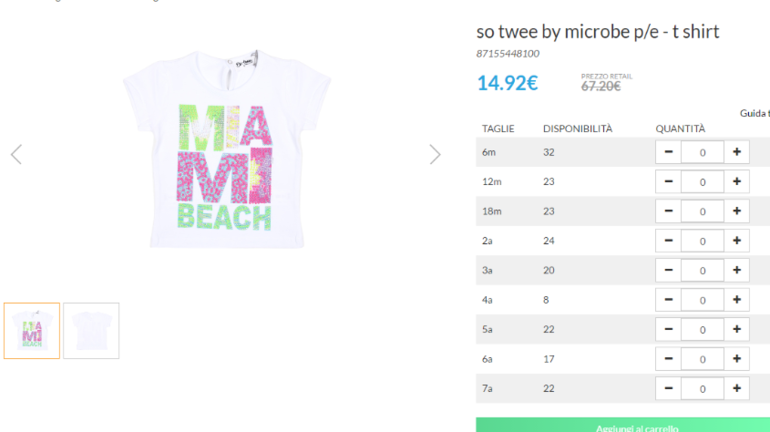Increase quantity for size 4a

736,300
